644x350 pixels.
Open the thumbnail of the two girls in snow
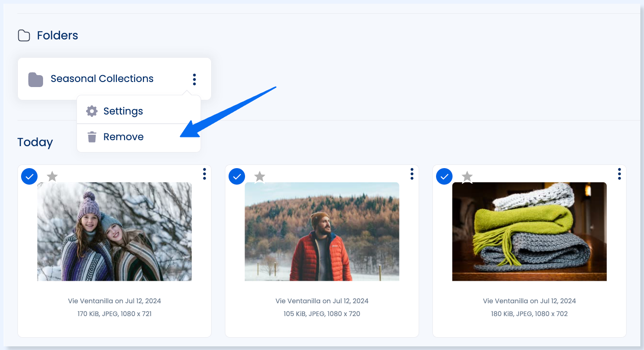(x=115, y=231)
